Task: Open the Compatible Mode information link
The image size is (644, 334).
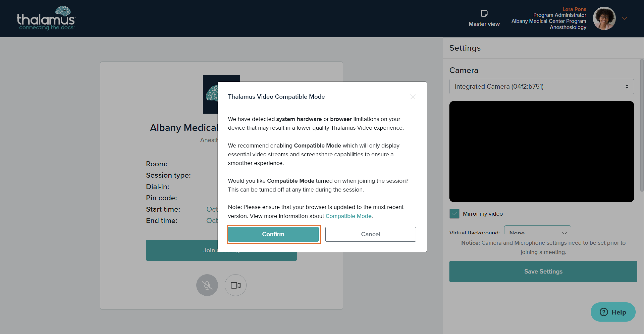Action: [x=348, y=216]
